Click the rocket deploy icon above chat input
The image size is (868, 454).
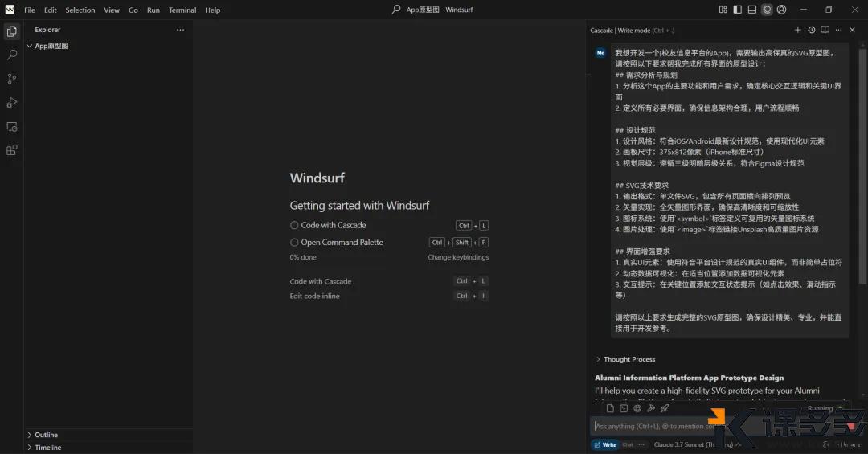coord(665,408)
